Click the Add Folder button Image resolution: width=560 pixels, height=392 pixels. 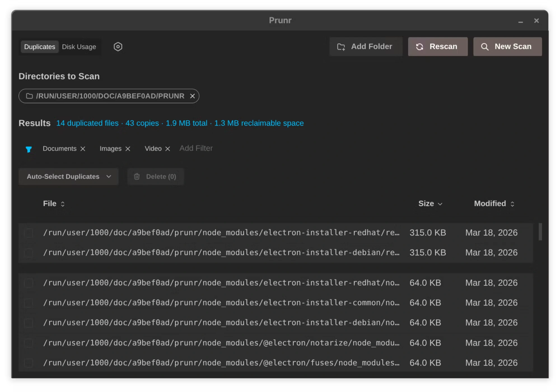click(x=366, y=46)
